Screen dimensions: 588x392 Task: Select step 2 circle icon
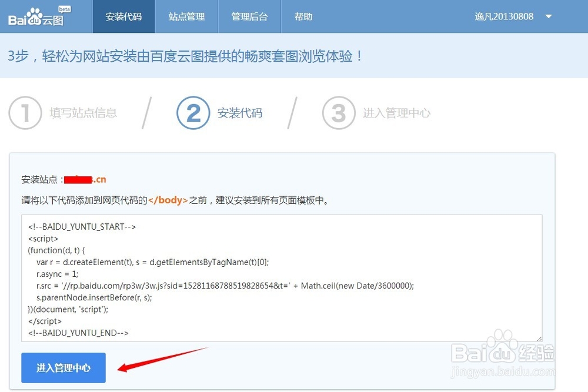[193, 113]
